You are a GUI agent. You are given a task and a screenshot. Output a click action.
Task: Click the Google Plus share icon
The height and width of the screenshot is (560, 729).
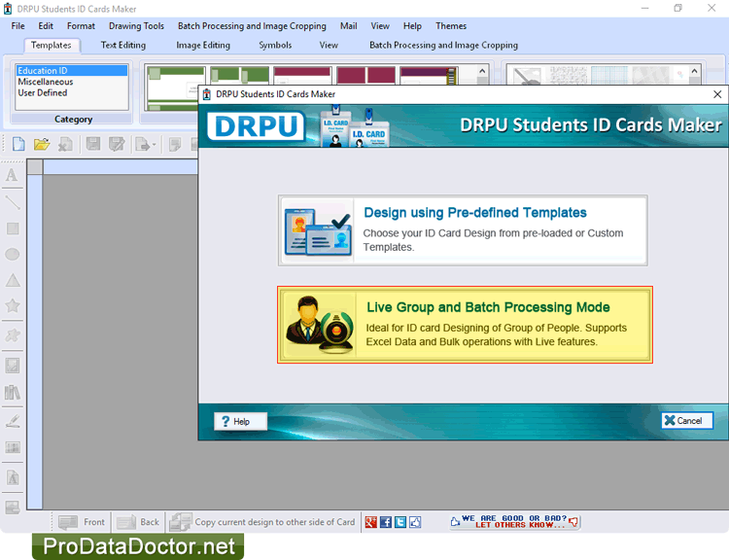[370, 522]
